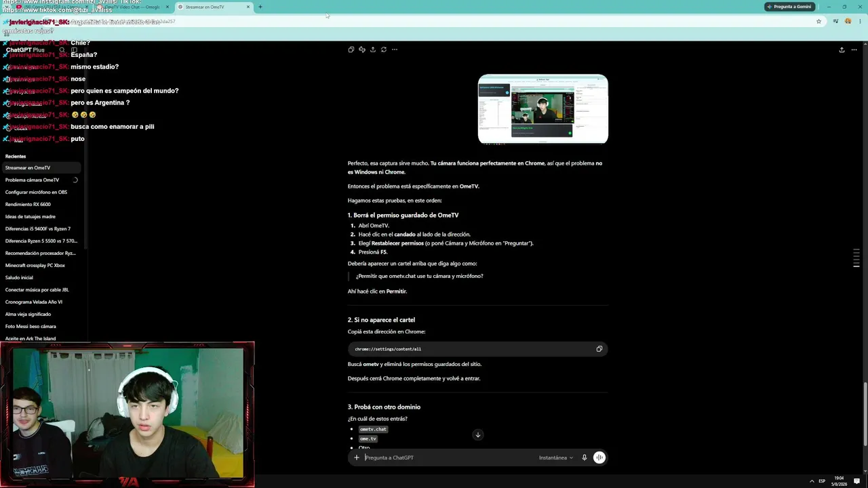Open the Foto Messi beso cámara chat
The width and height of the screenshot is (868, 488).
[x=41, y=326]
